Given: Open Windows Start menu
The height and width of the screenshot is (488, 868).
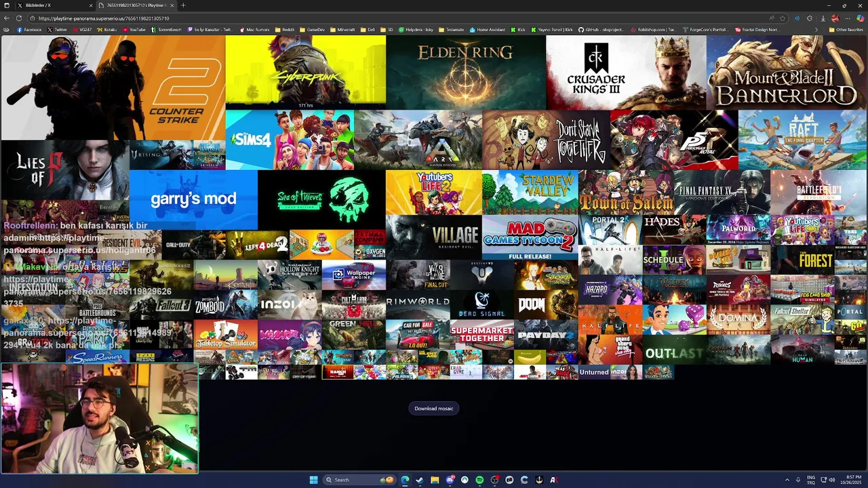Looking at the screenshot, I should coord(313,480).
